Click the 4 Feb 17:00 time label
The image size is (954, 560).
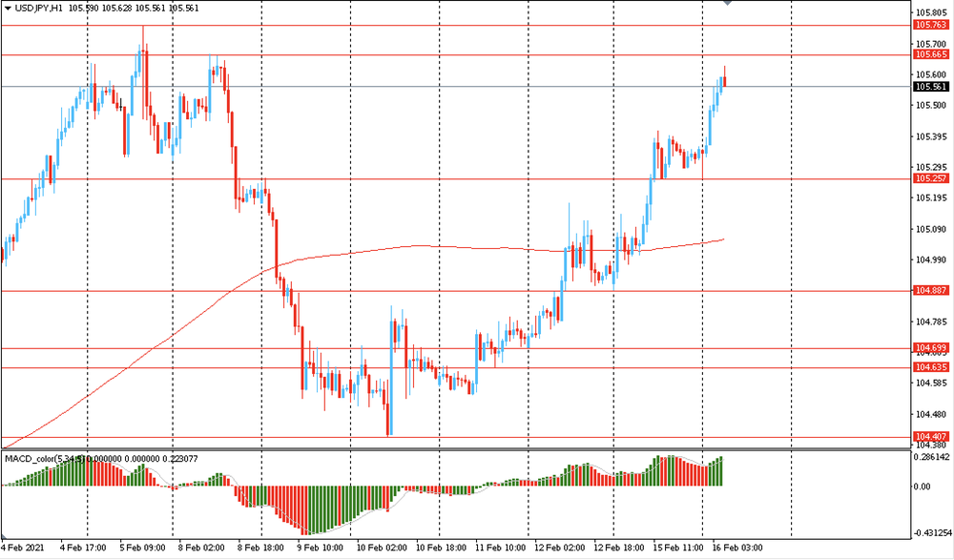83,548
